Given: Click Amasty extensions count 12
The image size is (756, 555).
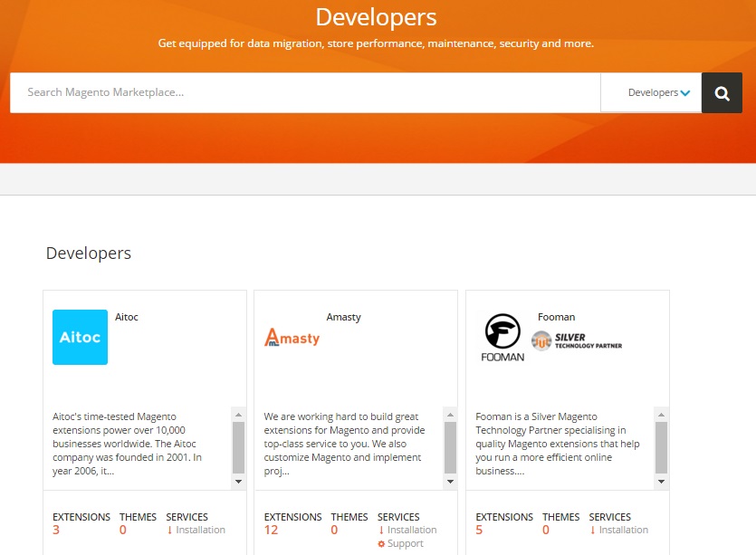Looking at the screenshot, I should click(271, 530).
